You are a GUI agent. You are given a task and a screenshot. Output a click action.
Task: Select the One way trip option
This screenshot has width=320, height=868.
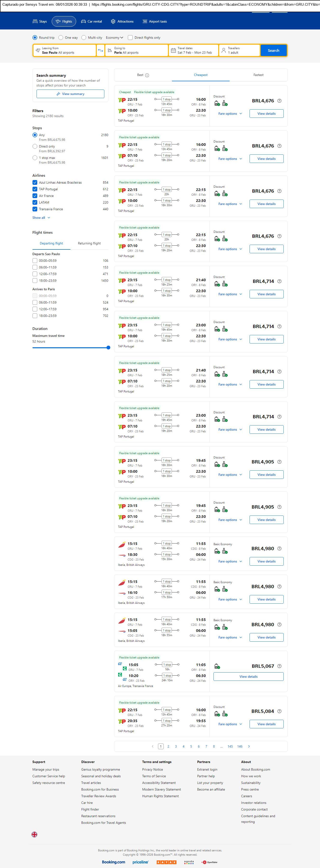(x=61, y=38)
